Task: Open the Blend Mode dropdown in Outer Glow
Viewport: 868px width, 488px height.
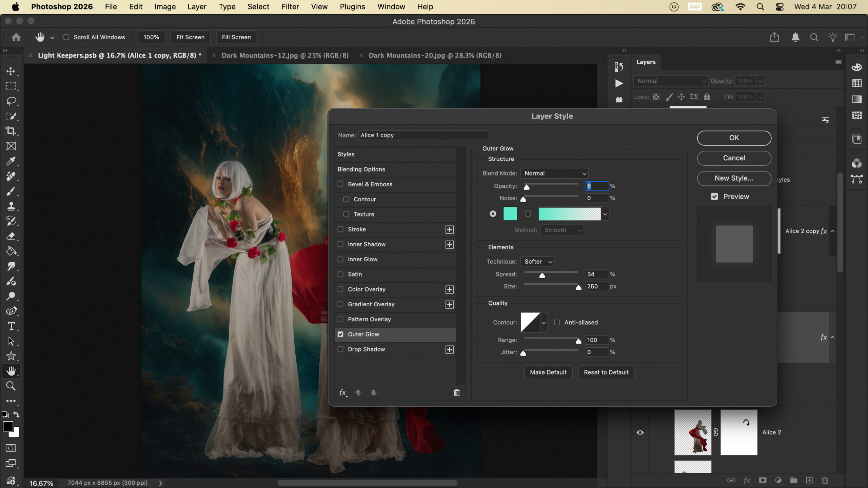Action: (x=554, y=173)
